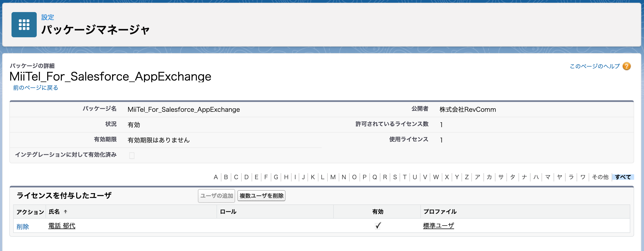Filter users by letter B
Viewport: 644px width, 251px height.
point(226,177)
